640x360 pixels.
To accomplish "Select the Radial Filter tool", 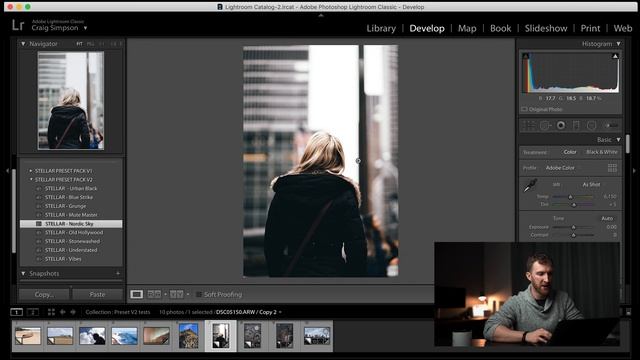I will click(591, 126).
